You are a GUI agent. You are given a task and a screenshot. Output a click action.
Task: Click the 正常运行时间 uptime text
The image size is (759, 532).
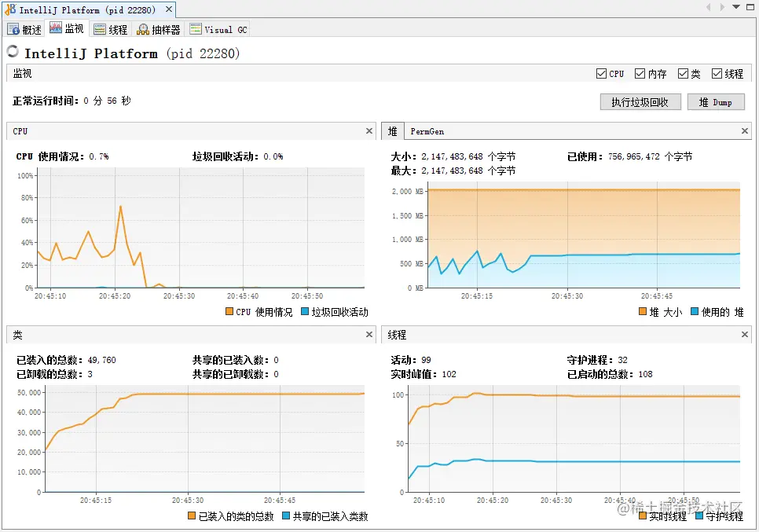pos(71,101)
